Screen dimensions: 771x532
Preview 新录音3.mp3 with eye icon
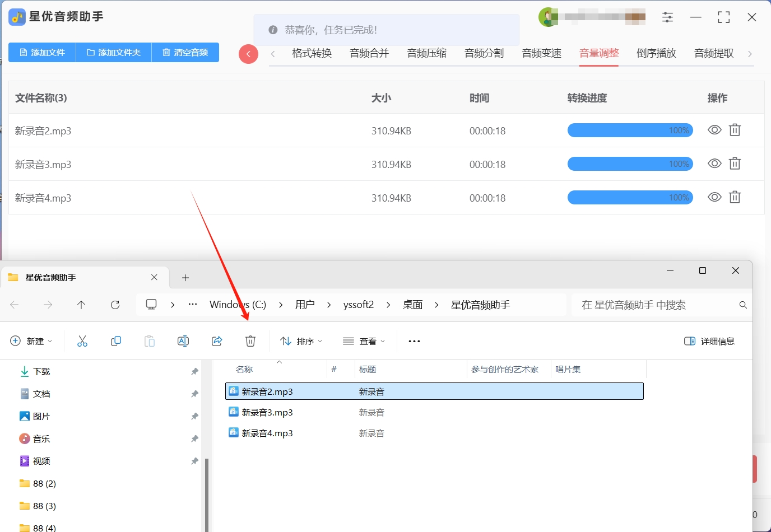(x=714, y=164)
